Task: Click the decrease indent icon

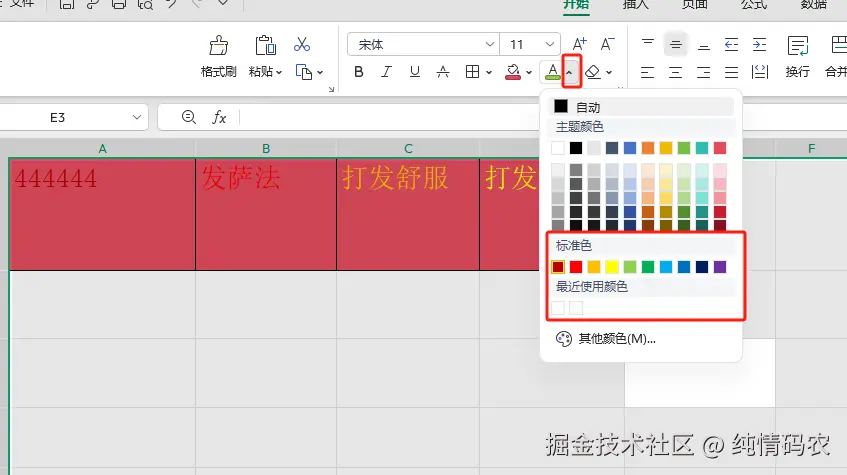Action: tap(731, 44)
